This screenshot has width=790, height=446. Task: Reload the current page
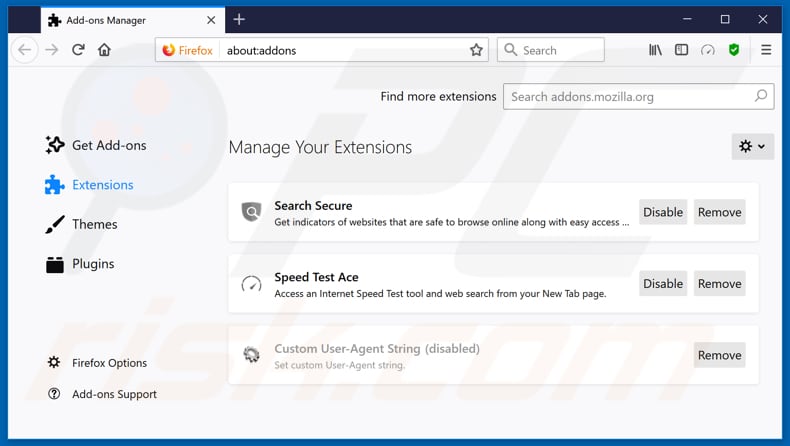click(x=78, y=50)
